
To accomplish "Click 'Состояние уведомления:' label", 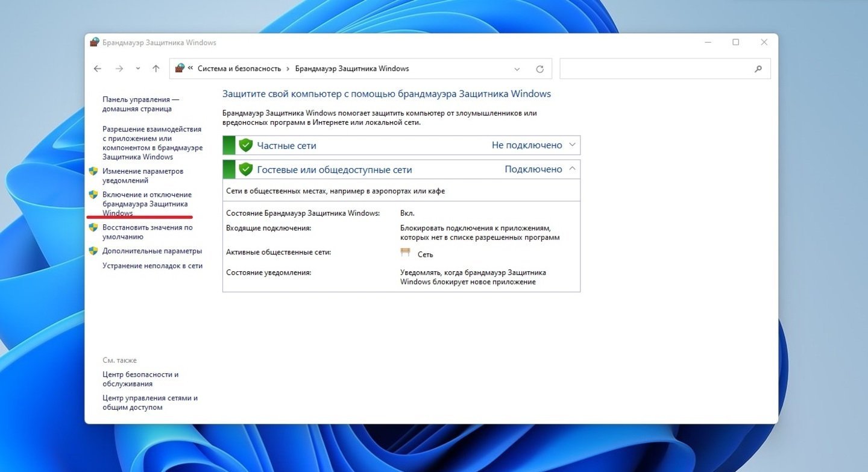I will click(x=269, y=272).
